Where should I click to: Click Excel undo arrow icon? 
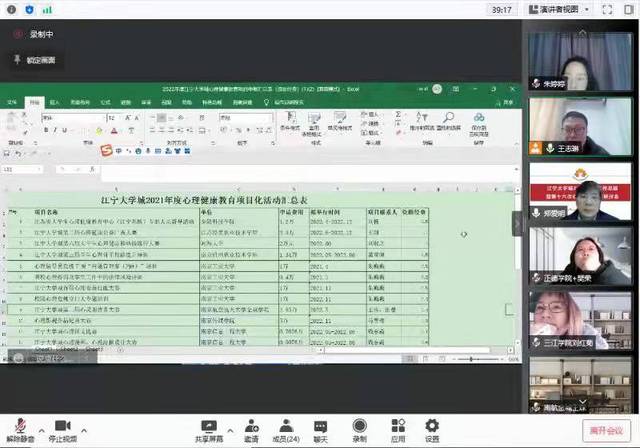coord(18,153)
